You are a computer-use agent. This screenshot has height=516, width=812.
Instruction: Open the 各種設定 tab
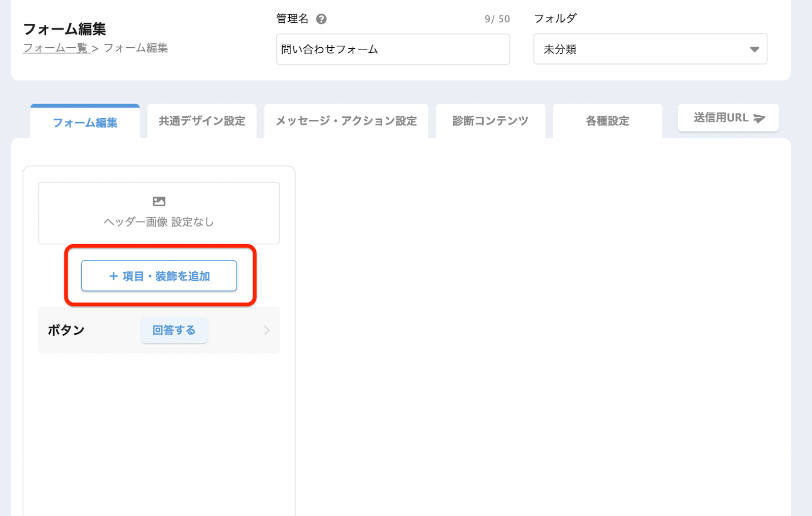coord(607,121)
